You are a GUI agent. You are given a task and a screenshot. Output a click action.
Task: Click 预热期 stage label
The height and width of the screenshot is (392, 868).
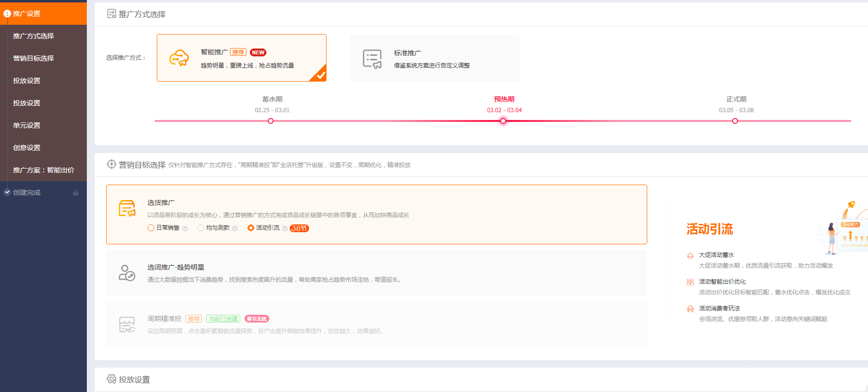pos(504,99)
